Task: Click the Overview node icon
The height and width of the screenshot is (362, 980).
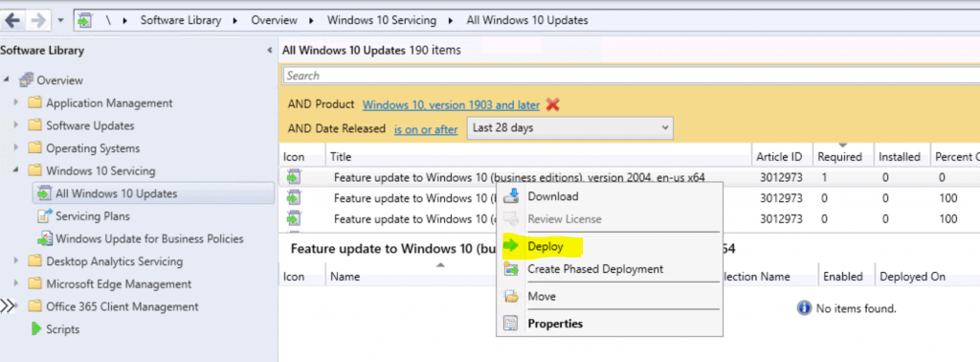Action: tap(26, 80)
